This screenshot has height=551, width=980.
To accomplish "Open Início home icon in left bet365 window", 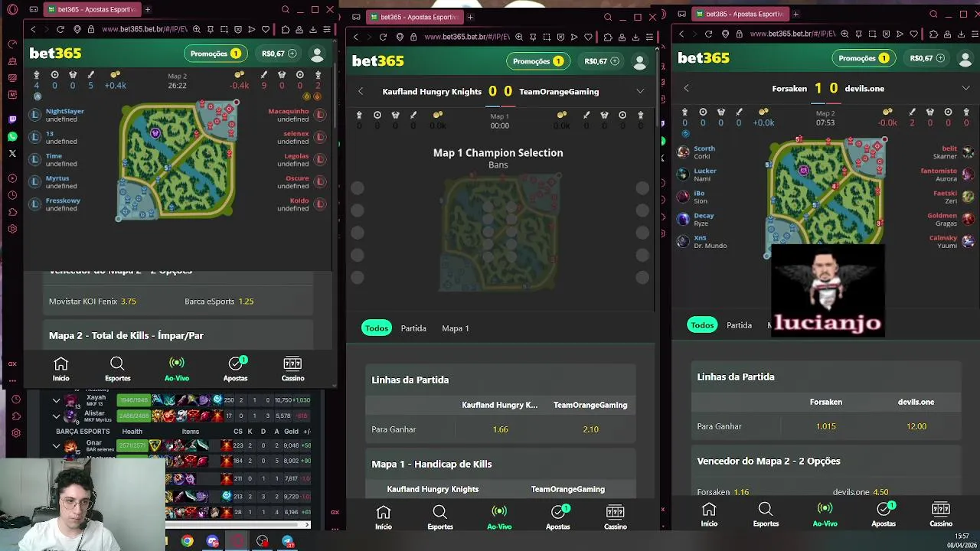I will pos(60,369).
